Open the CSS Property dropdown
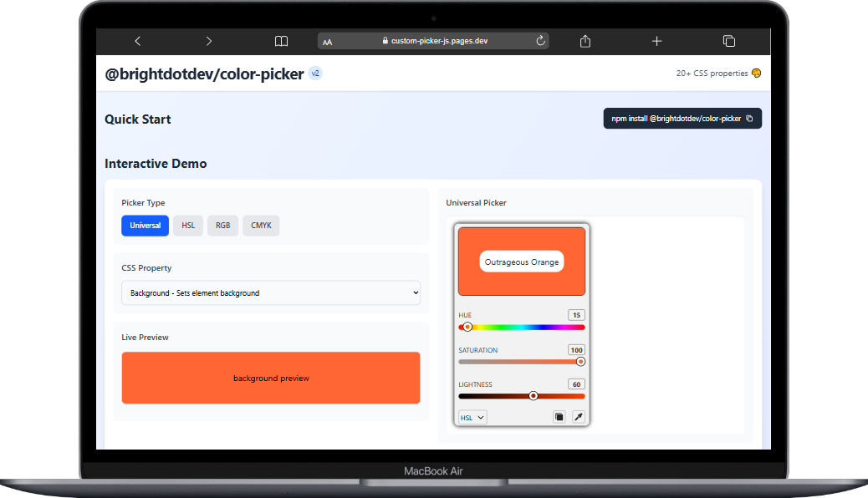 click(271, 292)
